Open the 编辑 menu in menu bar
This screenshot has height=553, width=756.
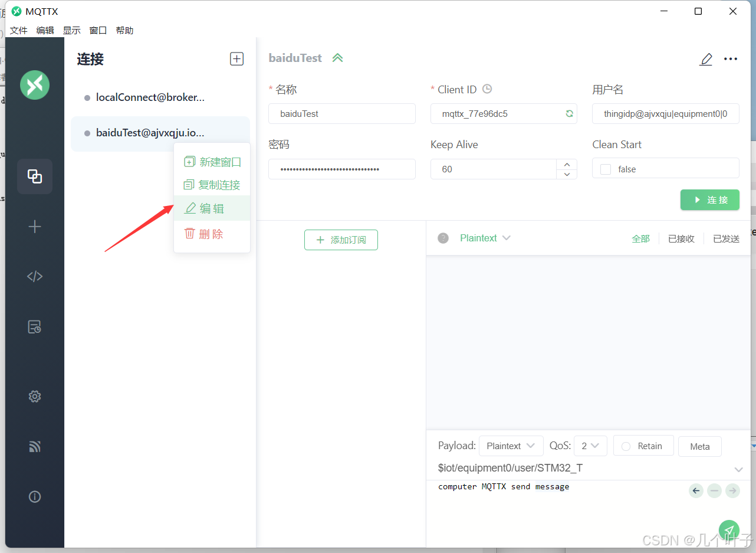coord(45,30)
